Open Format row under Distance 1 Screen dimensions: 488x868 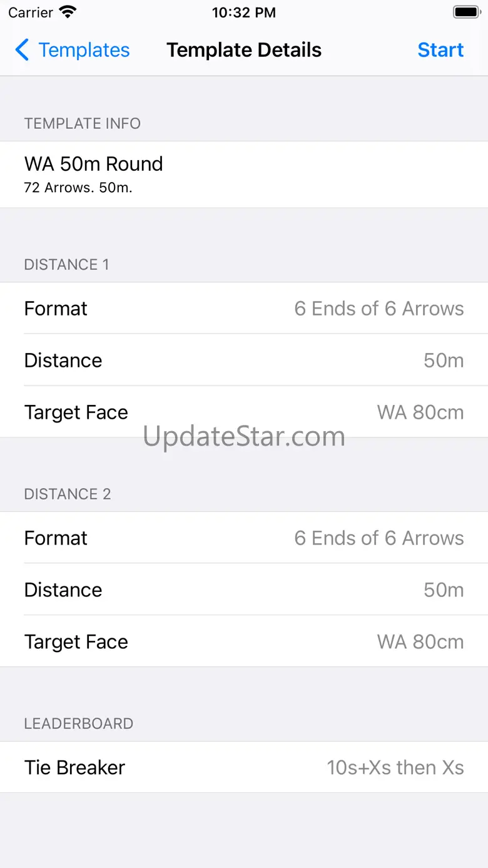244,309
